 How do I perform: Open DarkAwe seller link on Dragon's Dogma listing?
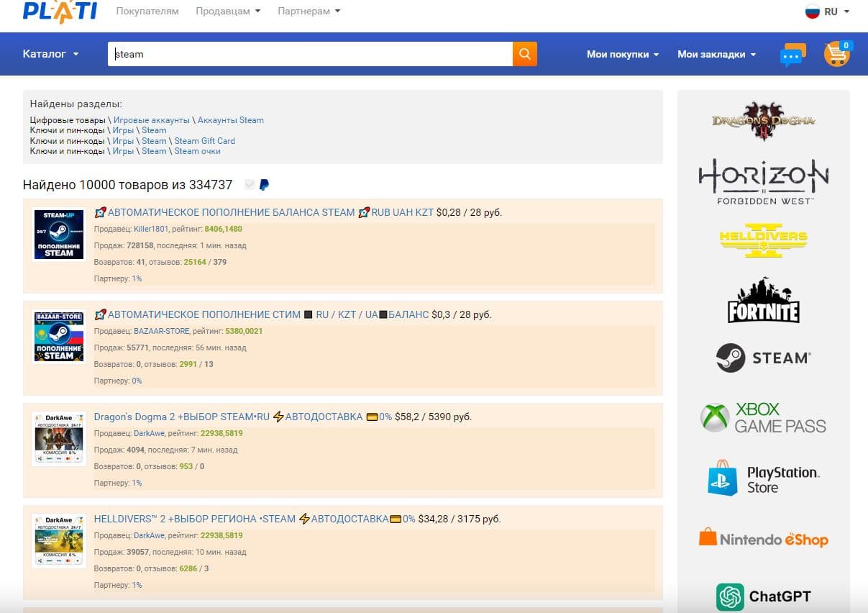pos(149,433)
